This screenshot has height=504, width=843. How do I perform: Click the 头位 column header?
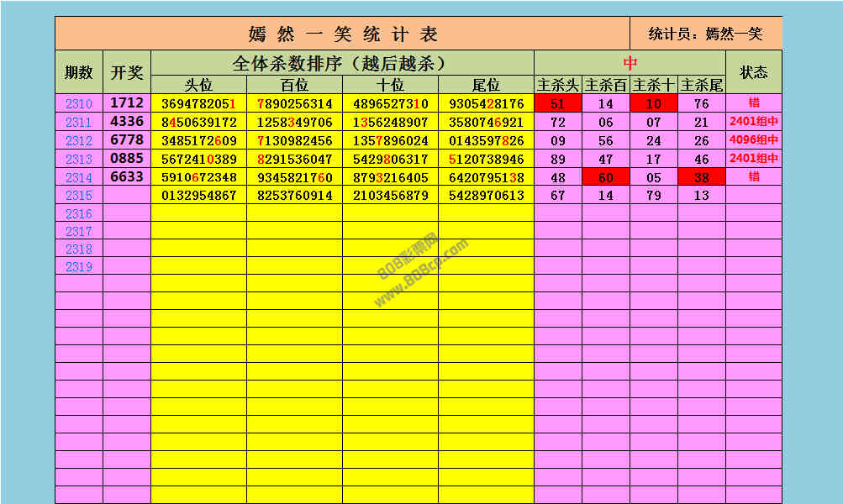[199, 85]
